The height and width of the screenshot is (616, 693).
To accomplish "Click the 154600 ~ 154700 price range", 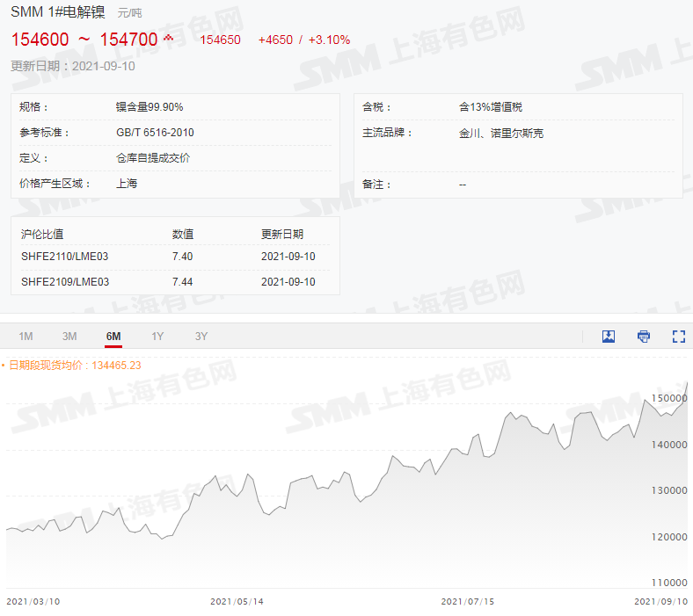I will [x=84, y=40].
